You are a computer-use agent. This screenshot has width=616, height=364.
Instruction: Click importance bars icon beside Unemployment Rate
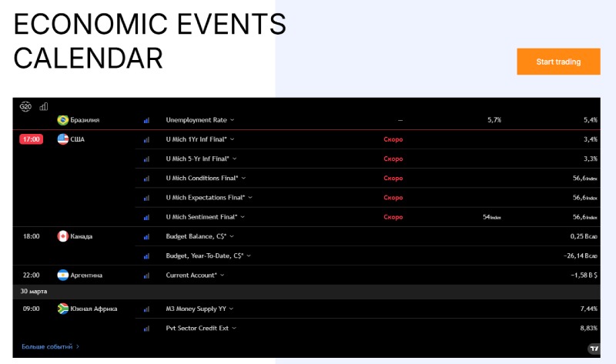point(146,120)
